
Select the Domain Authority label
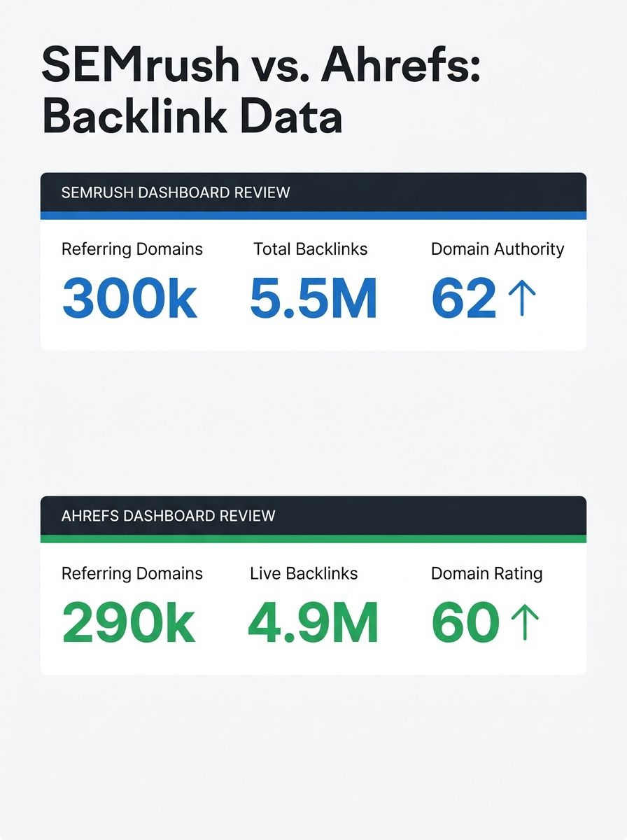pos(498,249)
